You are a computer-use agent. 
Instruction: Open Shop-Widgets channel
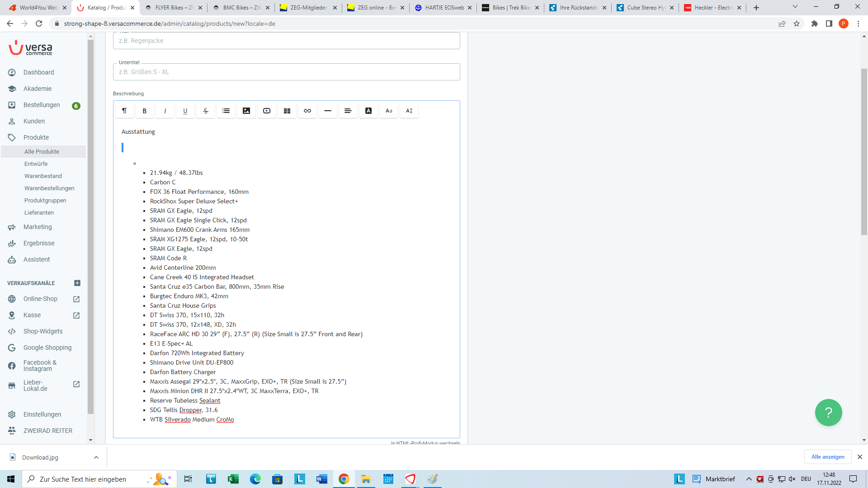pos(43,331)
